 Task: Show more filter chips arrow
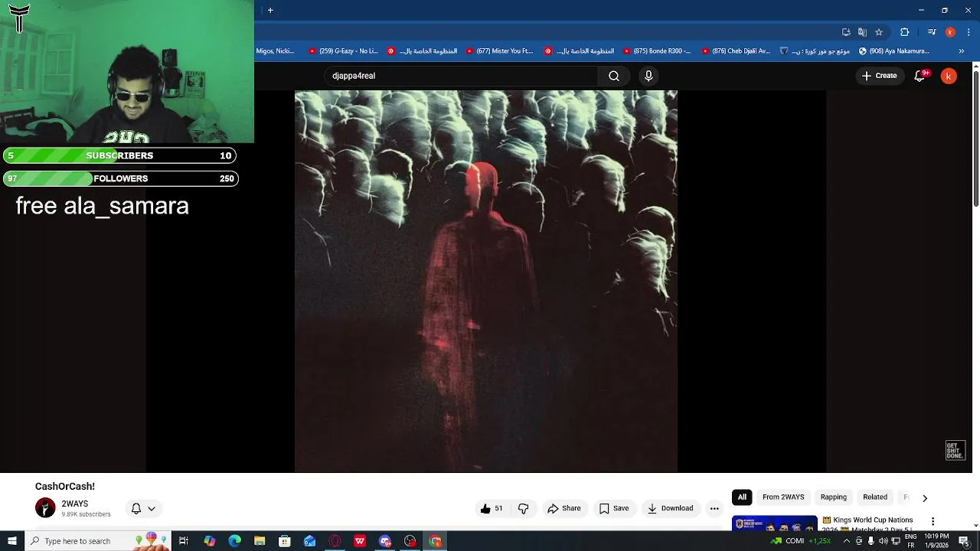pos(924,497)
